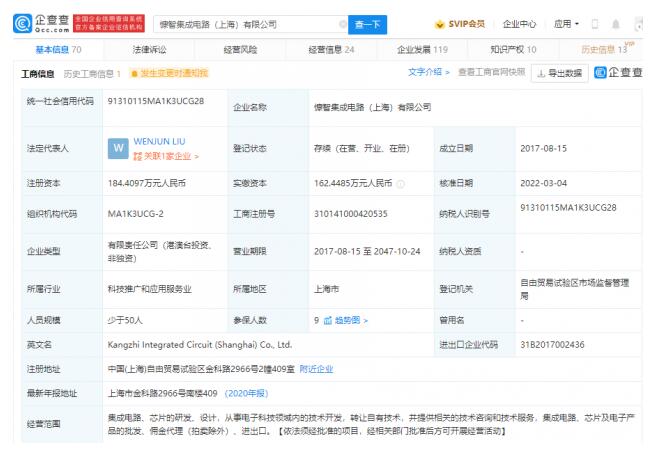
Task: Open 企业中心 link
Action: coord(519,24)
